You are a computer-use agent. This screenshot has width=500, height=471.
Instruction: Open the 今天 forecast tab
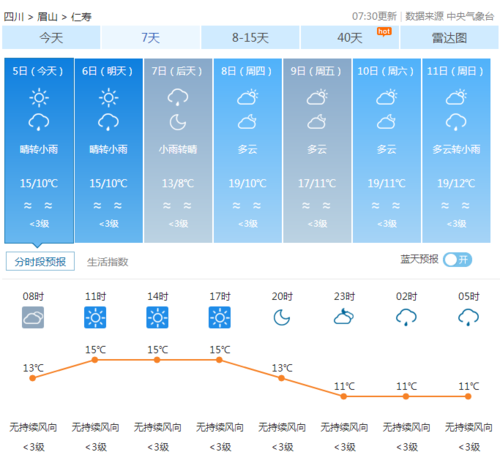[51, 38]
